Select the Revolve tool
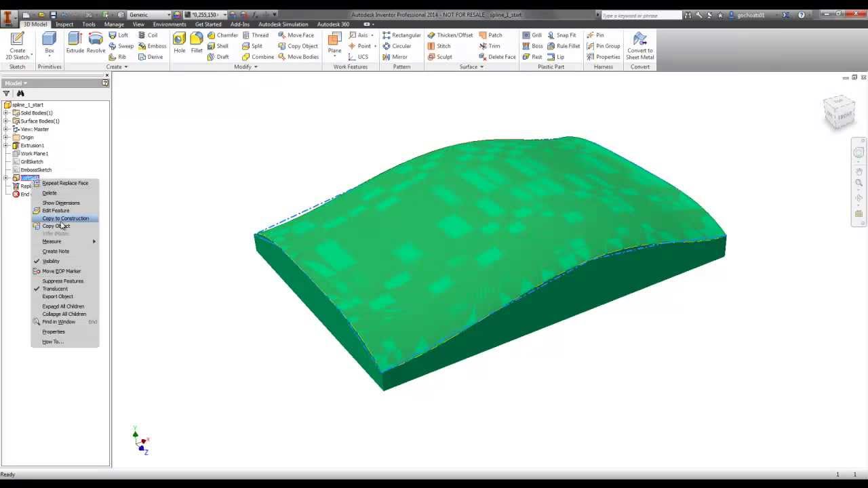Viewport: 868px width, 488px height. click(x=96, y=43)
